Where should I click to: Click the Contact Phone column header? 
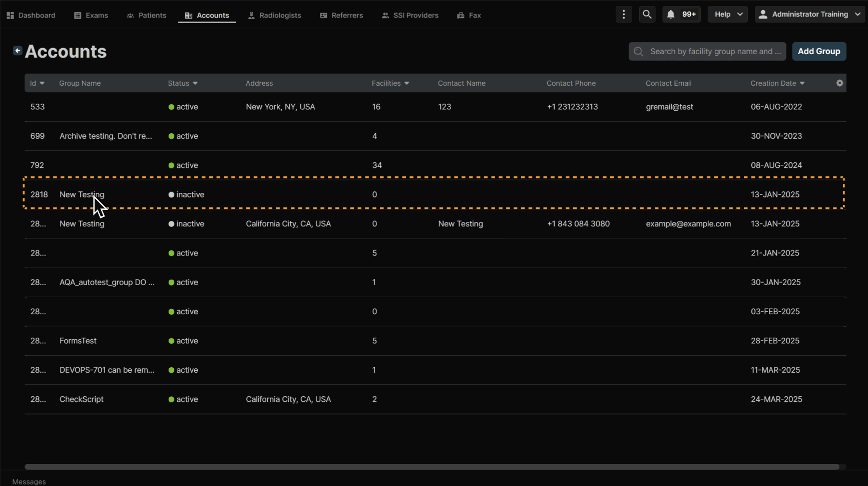(x=571, y=83)
